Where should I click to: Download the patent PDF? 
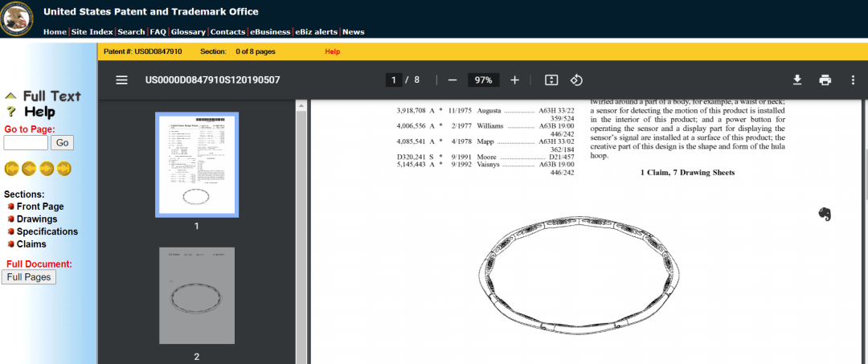[797, 80]
